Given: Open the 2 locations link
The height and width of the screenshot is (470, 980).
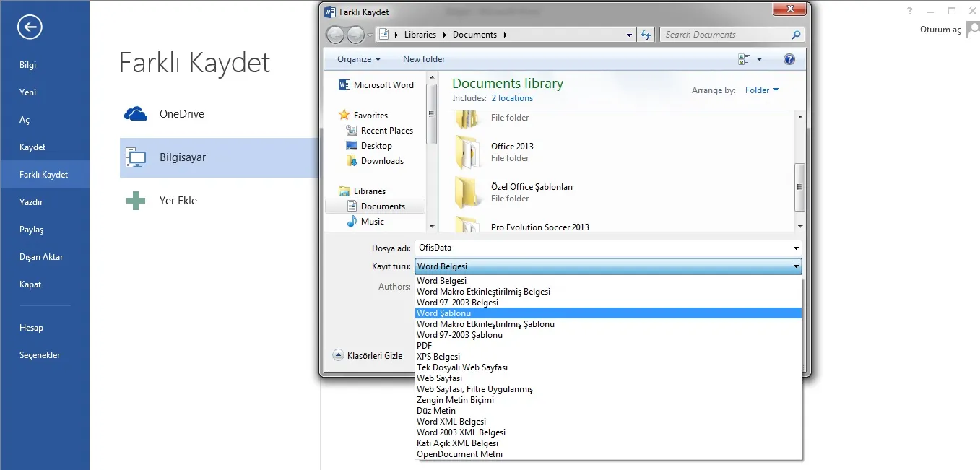Looking at the screenshot, I should point(512,98).
